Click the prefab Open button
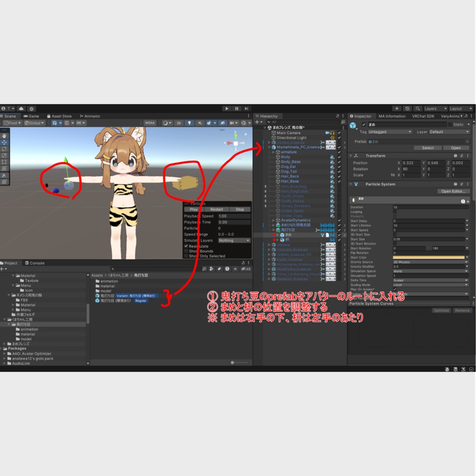Screen dimensions: 476x476 [456, 148]
